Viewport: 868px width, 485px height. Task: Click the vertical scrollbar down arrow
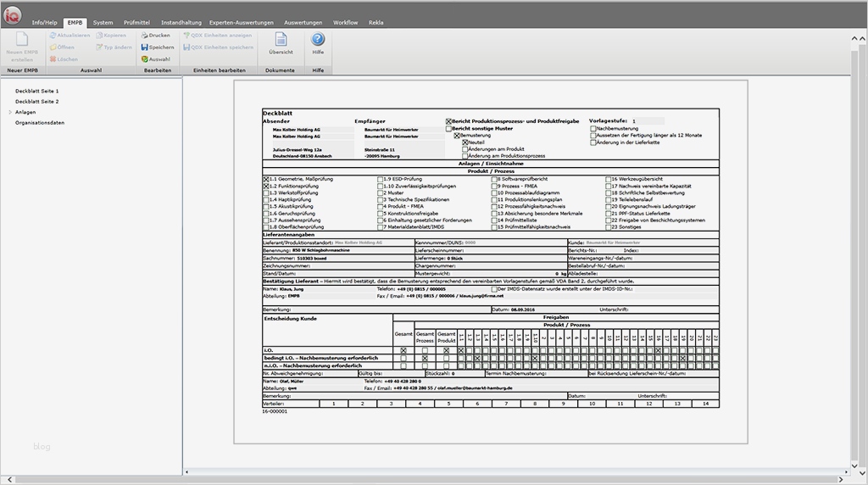tap(854, 465)
